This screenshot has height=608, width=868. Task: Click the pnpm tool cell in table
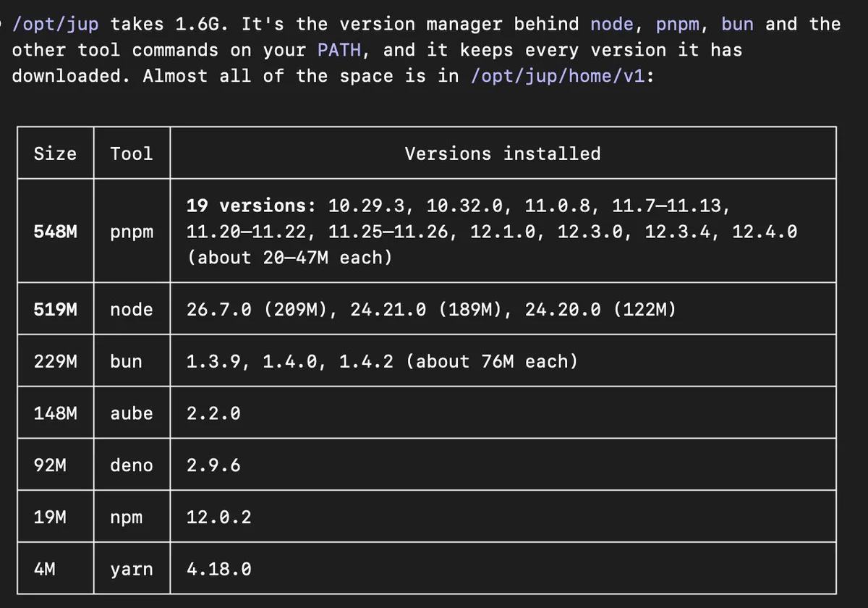click(132, 232)
